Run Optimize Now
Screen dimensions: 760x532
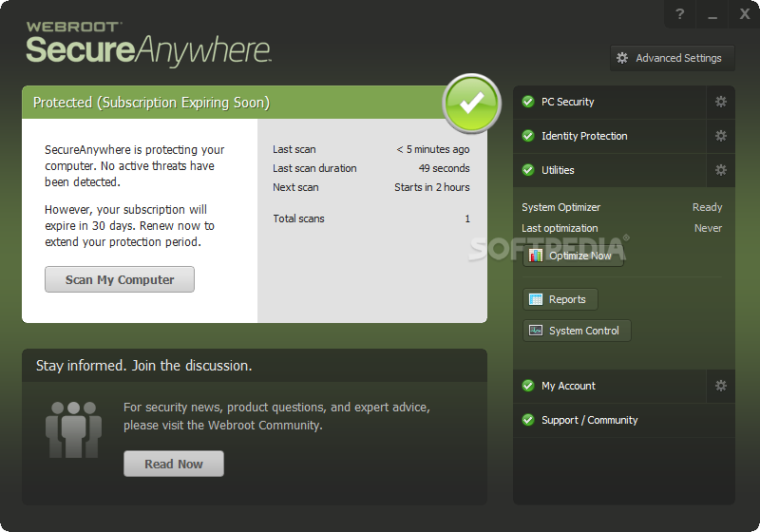click(574, 256)
